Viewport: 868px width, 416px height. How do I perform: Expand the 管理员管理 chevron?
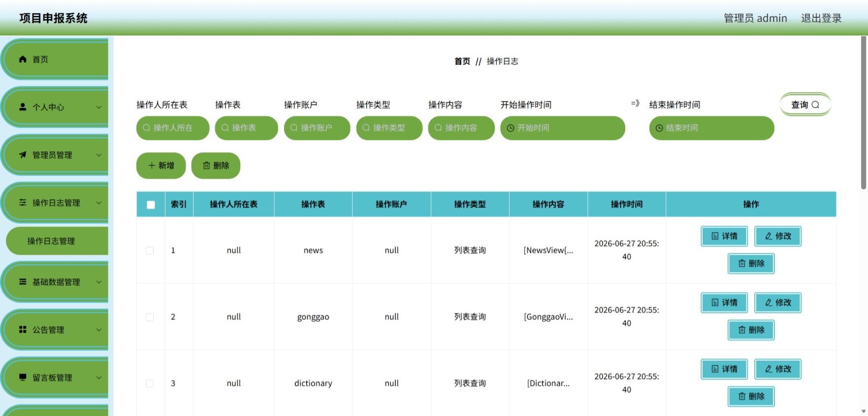click(98, 155)
